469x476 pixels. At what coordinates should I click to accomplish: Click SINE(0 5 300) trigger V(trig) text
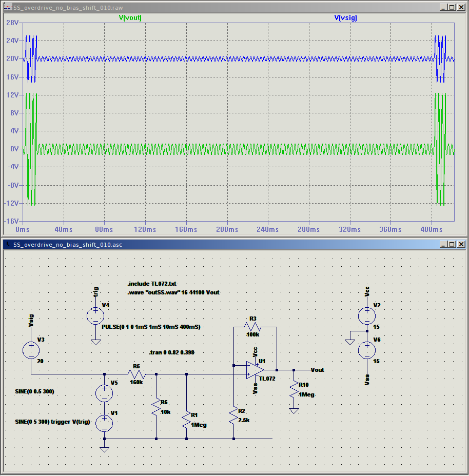(x=52, y=422)
